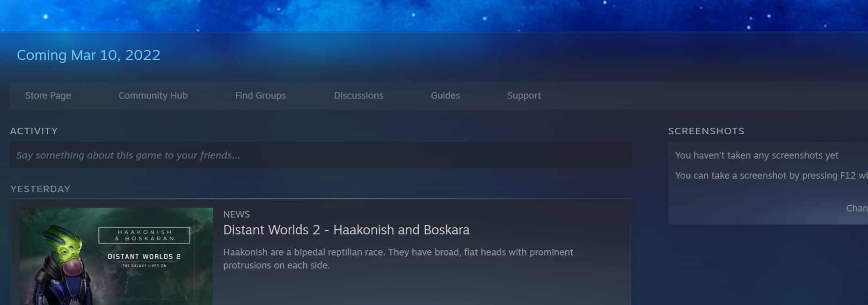
Task: Click the Haakonish reptilian race description text
Action: coord(398,259)
